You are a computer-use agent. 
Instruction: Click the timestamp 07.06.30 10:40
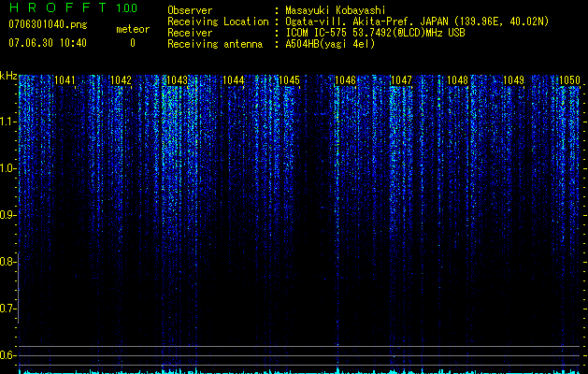[48, 43]
